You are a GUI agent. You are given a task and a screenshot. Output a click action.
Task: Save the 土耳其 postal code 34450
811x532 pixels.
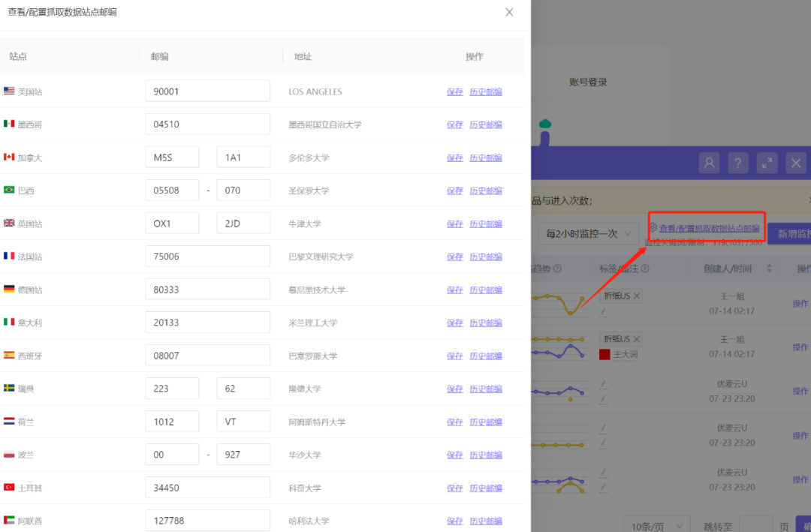454,488
